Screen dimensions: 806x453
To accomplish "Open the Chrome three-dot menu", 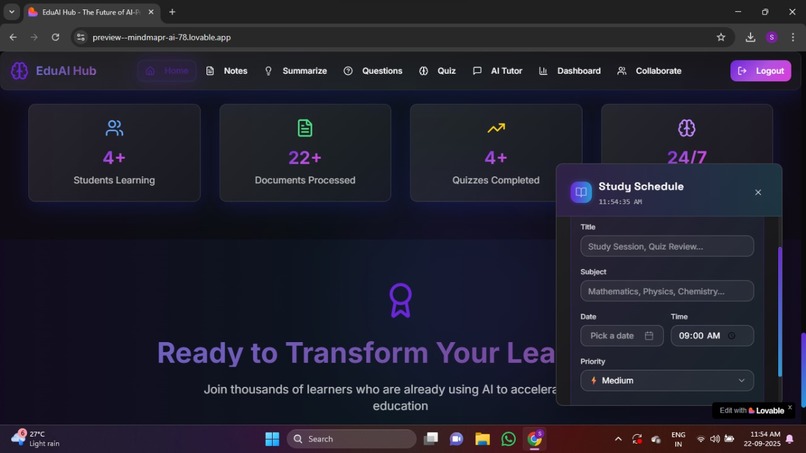I will 793,37.
